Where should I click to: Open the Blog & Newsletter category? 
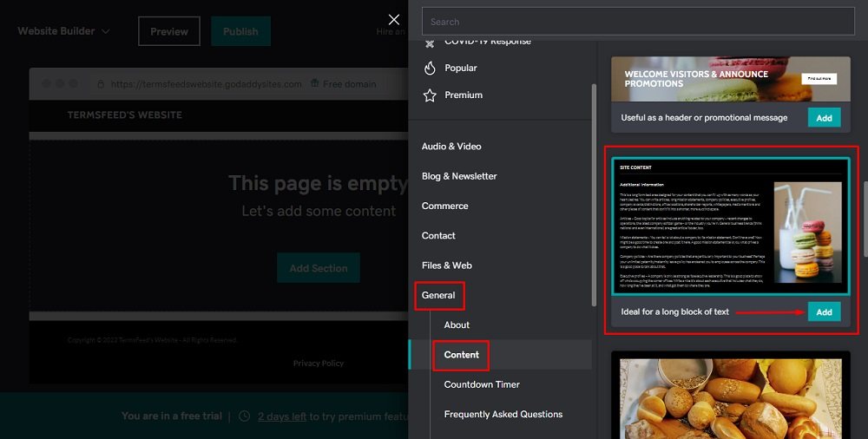click(459, 176)
